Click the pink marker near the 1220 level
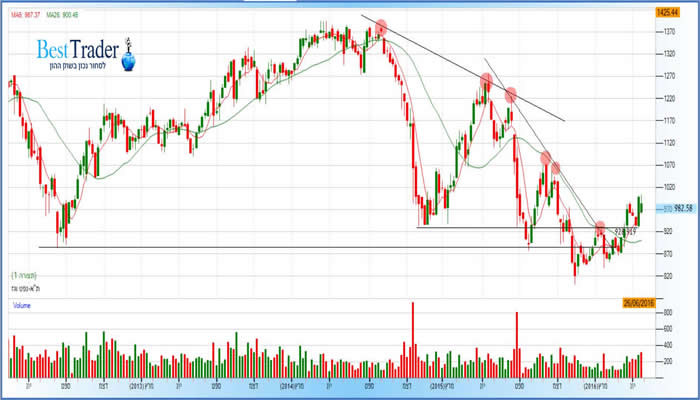The image size is (700, 400). click(x=510, y=96)
